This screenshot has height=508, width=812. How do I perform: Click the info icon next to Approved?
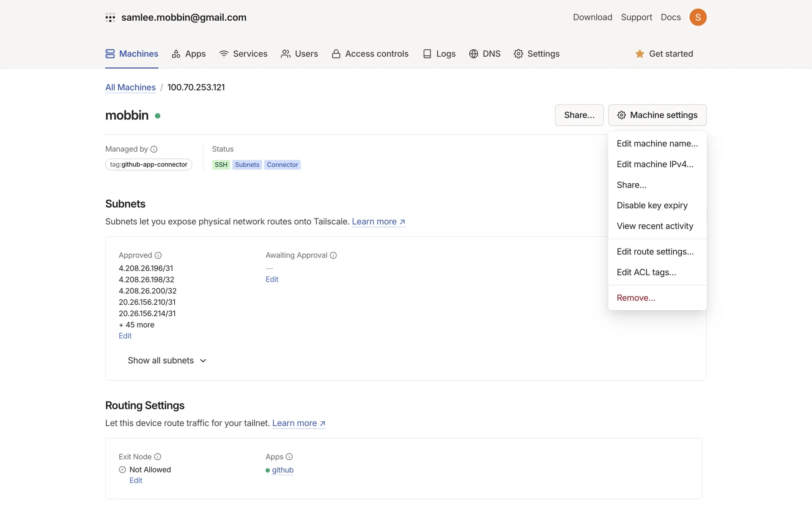coord(158,255)
